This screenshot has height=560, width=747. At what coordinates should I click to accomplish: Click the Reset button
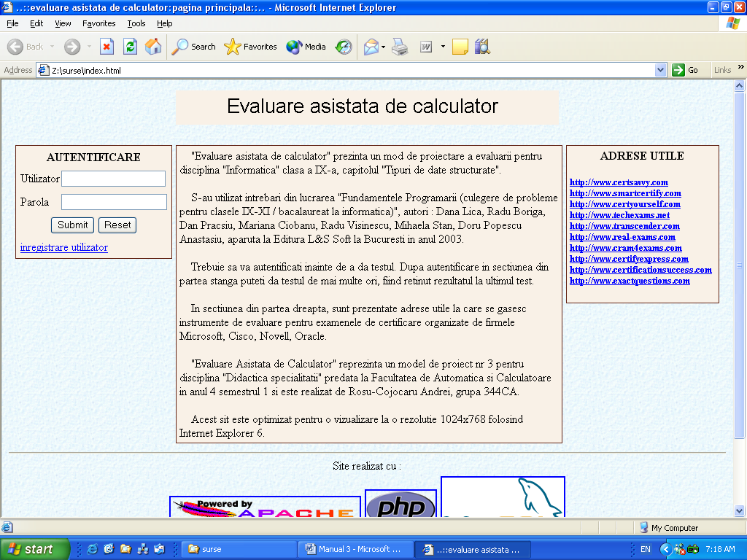(117, 225)
